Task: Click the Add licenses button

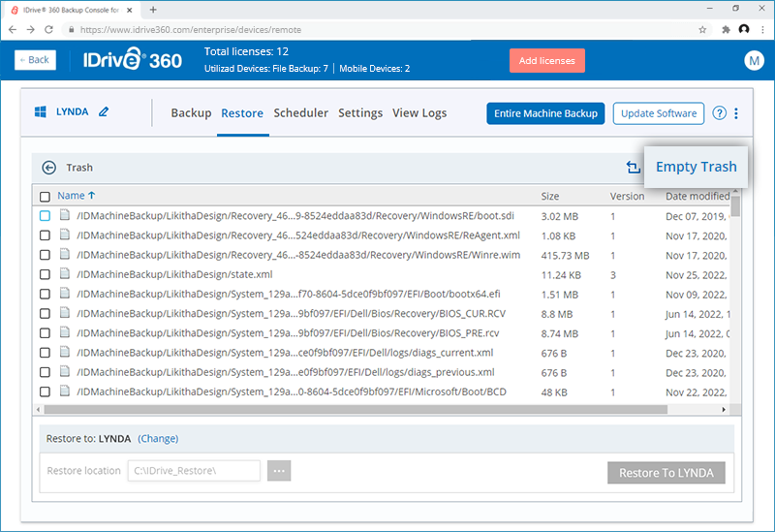Action: pyautogui.click(x=547, y=60)
